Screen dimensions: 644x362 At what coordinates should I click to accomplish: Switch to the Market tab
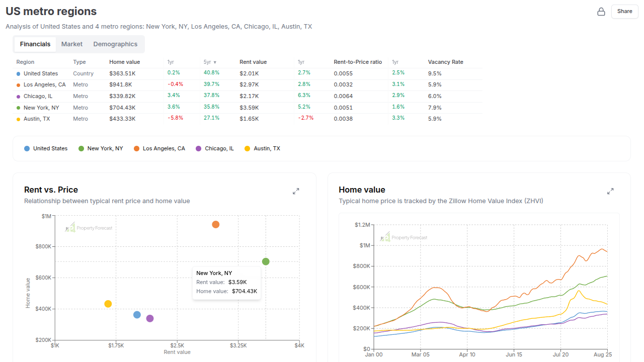tap(72, 44)
